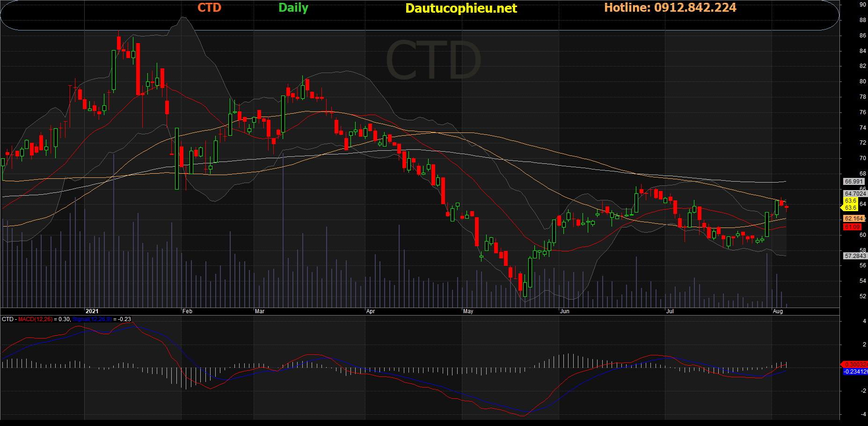Click the 2021 year marker on time axis
This screenshot has width=868, height=426.
click(92, 311)
